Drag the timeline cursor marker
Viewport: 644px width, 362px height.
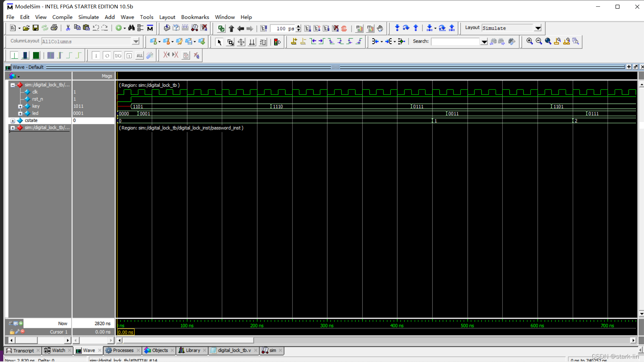(x=118, y=332)
